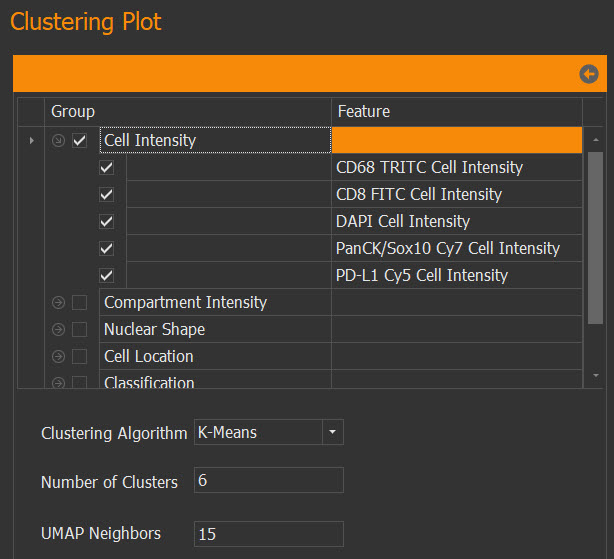Open the Clustering Algorithm dropdown arrow
This screenshot has width=614, height=559.
pos(332,432)
